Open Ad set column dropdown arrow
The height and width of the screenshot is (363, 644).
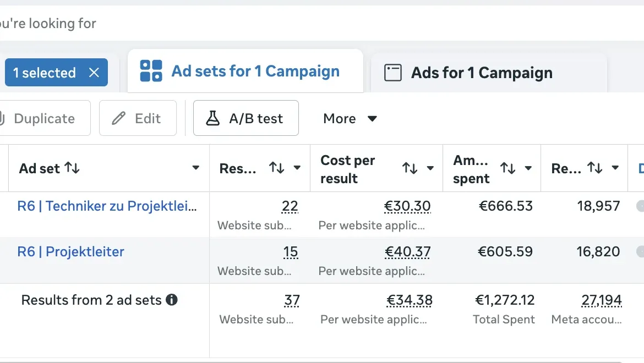(x=196, y=167)
